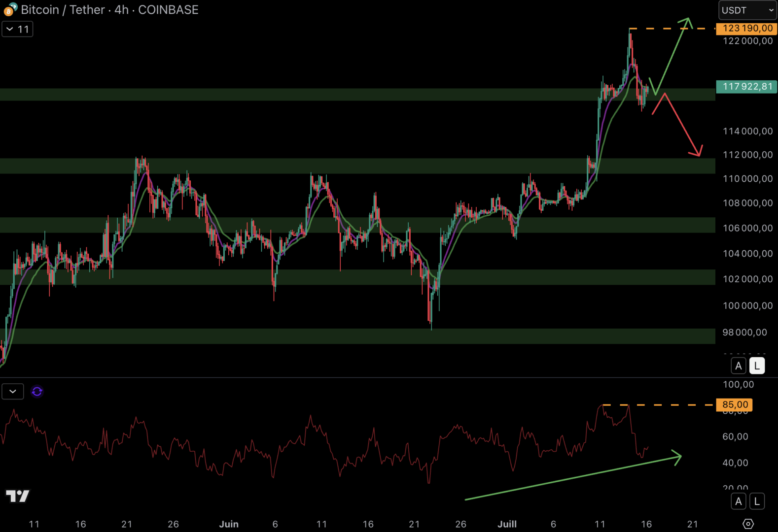Click the 122 000,00 price axis label

click(747, 41)
